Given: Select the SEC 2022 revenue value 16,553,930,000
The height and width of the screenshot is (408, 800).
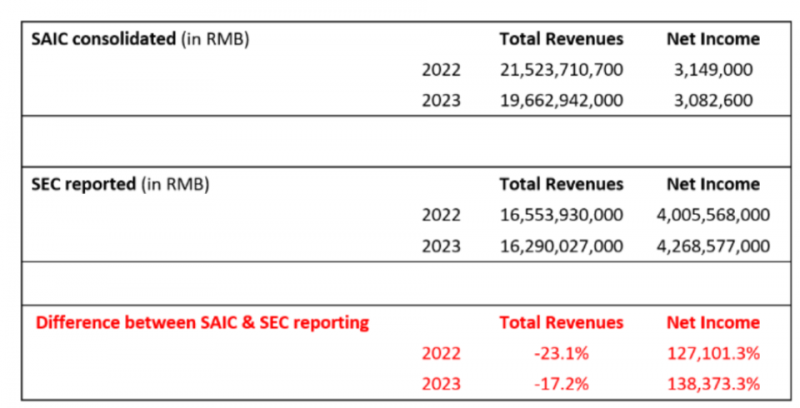Looking at the screenshot, I should [561, 215].
